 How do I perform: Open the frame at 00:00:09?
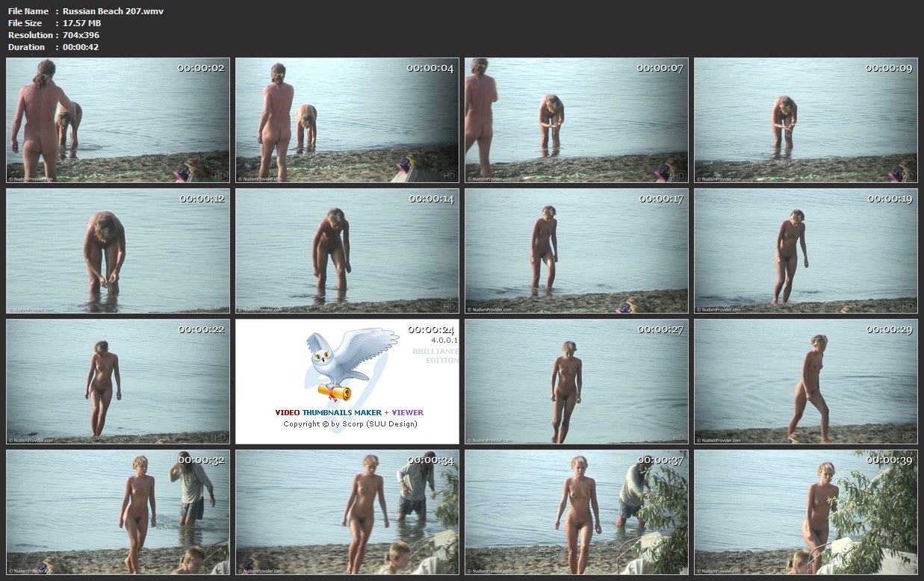(x=806, y=120)
